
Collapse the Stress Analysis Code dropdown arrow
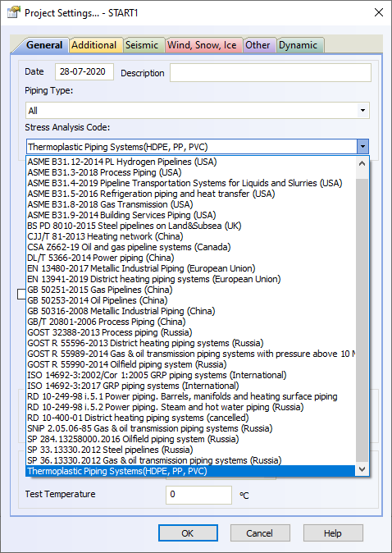pyautogui.click(x=362, y=146)
